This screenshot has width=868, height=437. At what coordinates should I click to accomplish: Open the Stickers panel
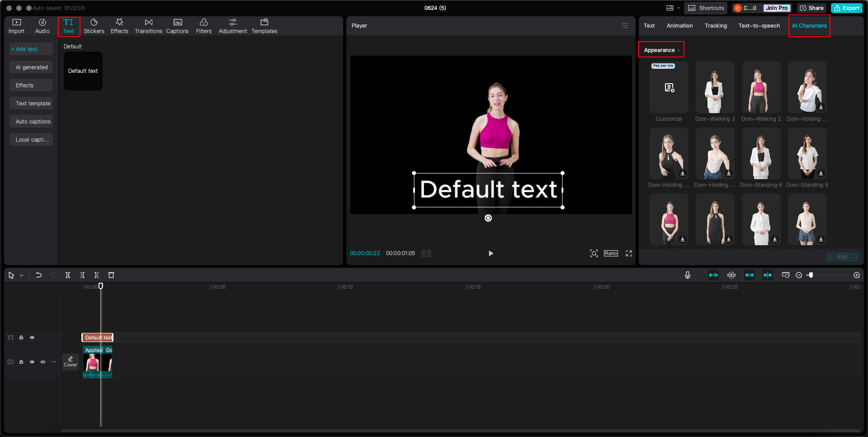[x=94, y=26]
